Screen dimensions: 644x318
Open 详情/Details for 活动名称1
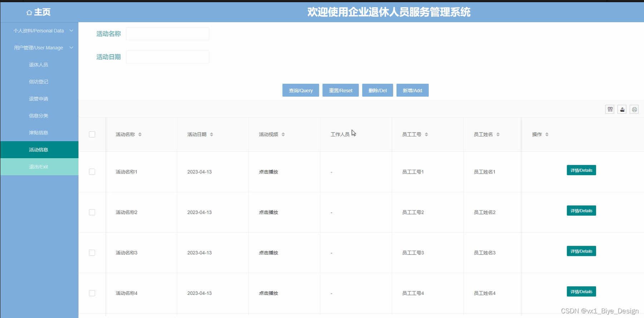coord(581,170)
